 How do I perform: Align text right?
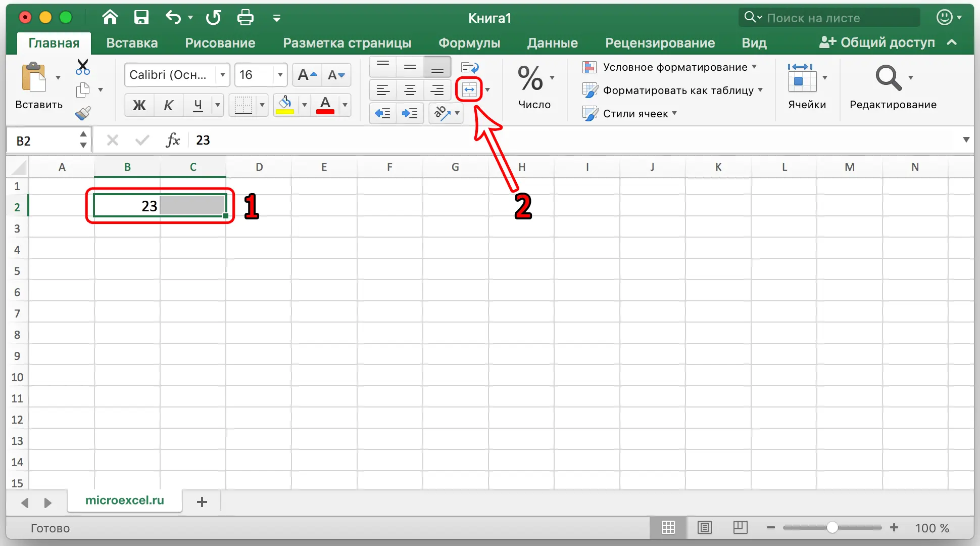click(x=437, y=90)
